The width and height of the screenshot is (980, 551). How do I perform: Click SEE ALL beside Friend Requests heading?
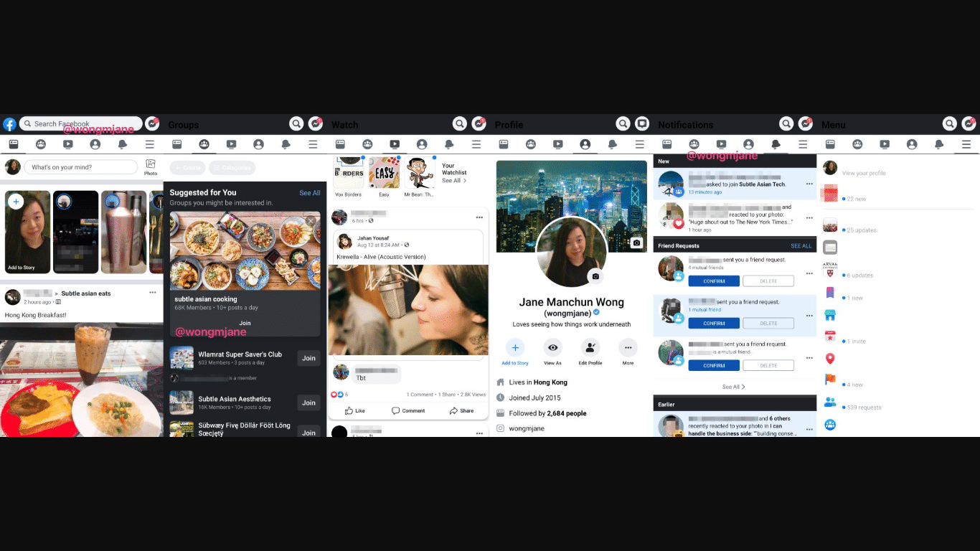(x=801, y=246)
